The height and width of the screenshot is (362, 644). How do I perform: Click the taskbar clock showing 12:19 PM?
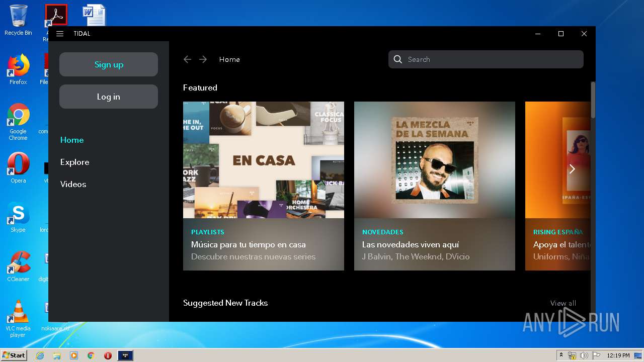[x=618, y=355]
